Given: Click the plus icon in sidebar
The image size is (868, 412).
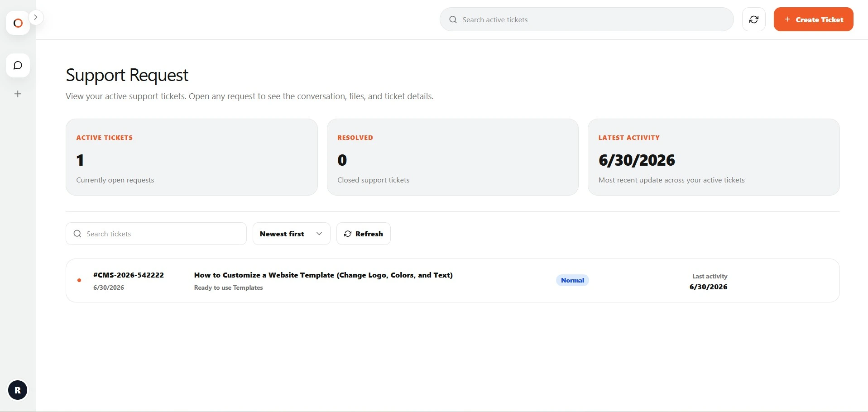Looking at the screenshot, I should pyautogui.click(x=18, y=94).
